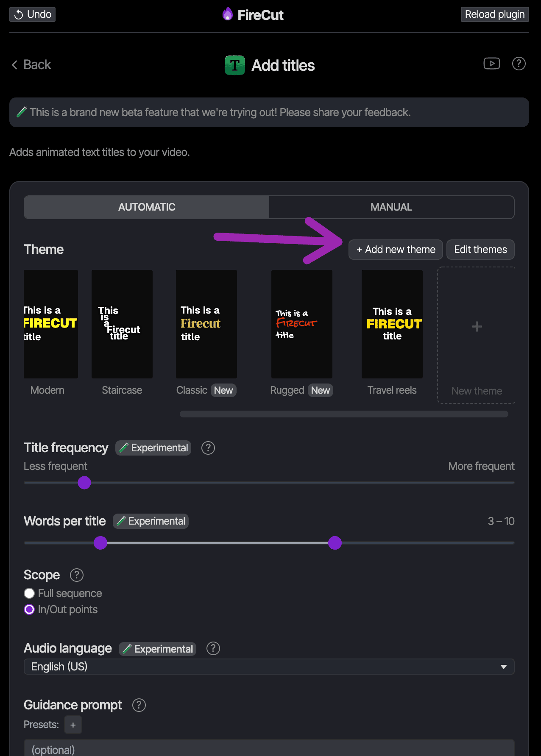Click the FireCut flame logo
Viewport: 541px width, 756px height.
coord(228,14)
